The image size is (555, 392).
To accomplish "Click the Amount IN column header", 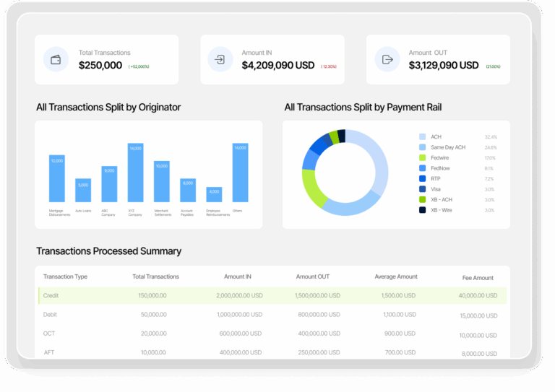I will click(x=238, y=276).
